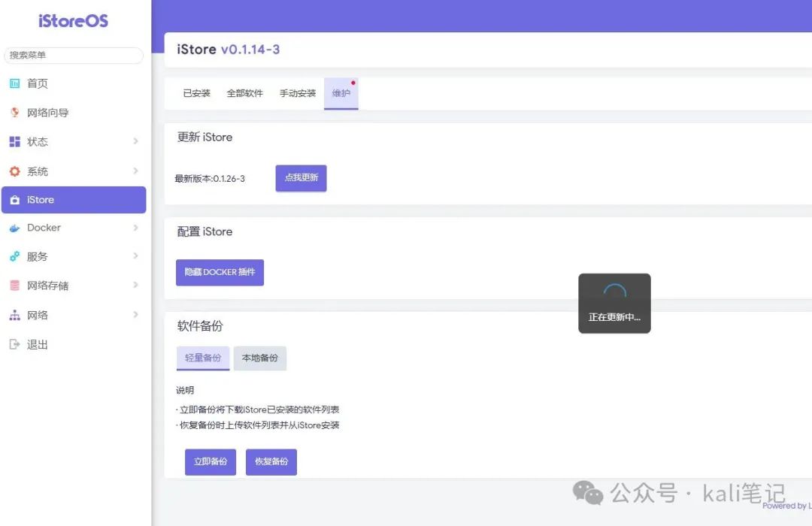Screen dimensions: 812x526
Task: Click the v0.1.14-3 version text
Action: (x=250, y=50)
